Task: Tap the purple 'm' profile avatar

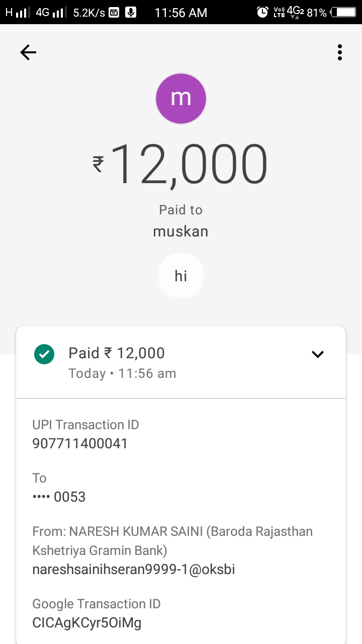Action: point(181,99)
